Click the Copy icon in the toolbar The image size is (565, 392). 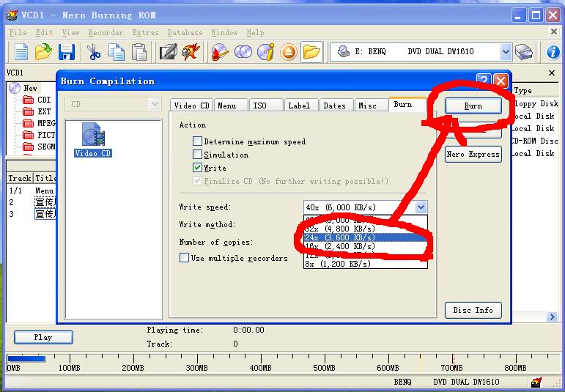(117, 52)
